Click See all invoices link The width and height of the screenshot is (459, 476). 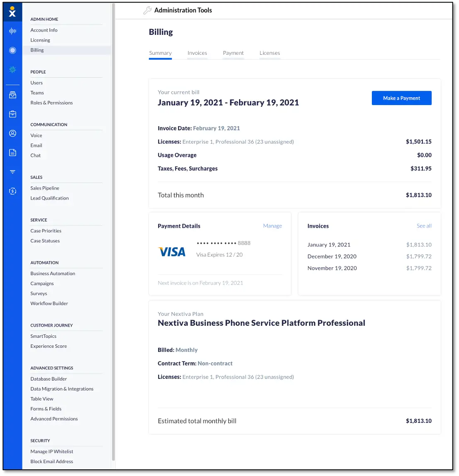point(424,226)
